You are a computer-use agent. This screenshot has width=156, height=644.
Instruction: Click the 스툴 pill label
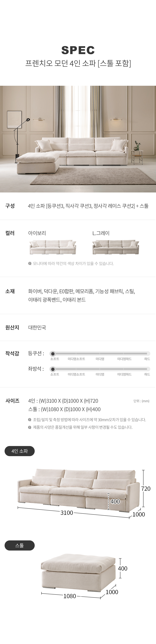(x=20, y=545)
